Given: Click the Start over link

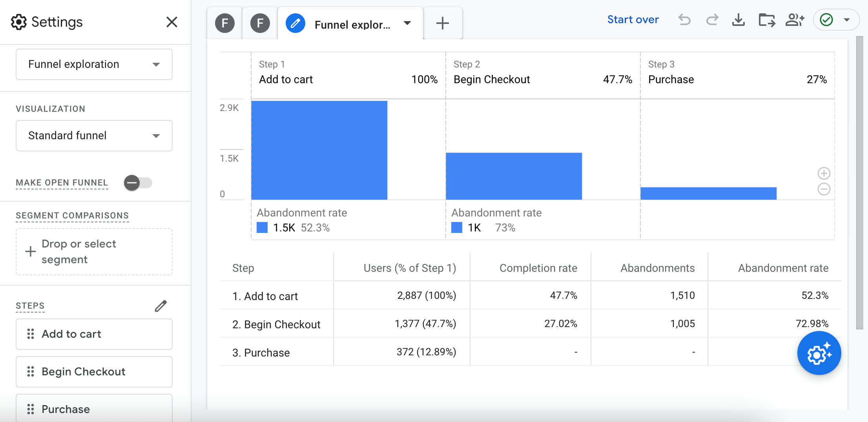Looking at the screenshot, I should [x=633, y=19].
